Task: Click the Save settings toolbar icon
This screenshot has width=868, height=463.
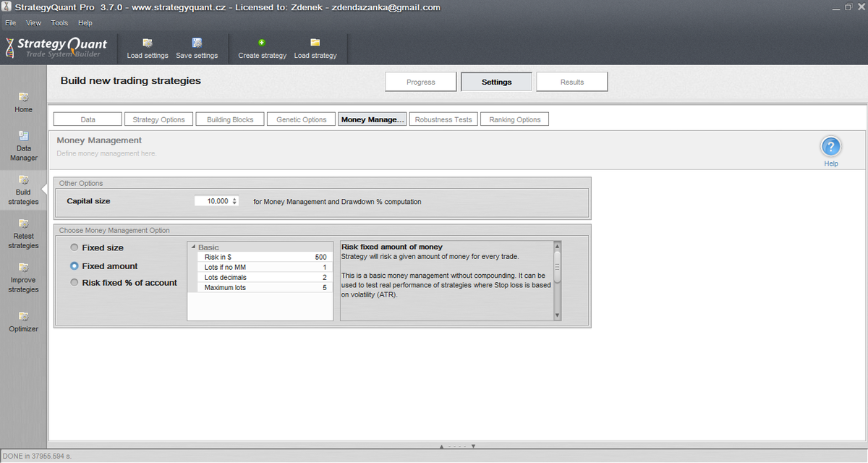Action: pyautogui.click(x=197, y=43)
